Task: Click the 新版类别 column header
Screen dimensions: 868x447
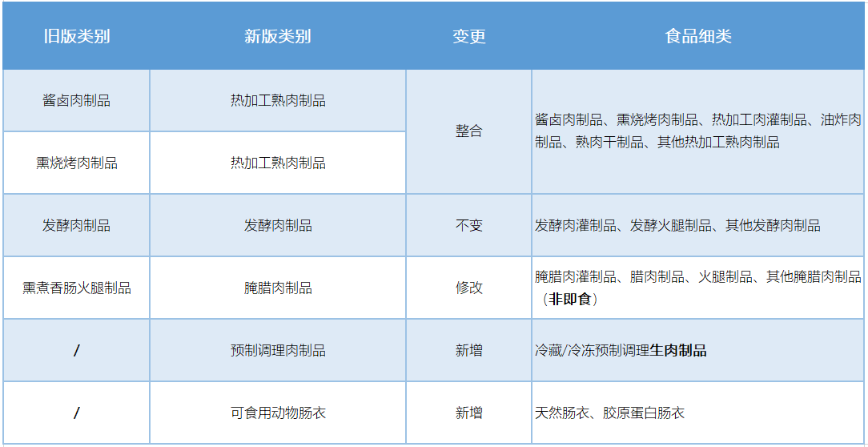Action: (x=278, y=37)
